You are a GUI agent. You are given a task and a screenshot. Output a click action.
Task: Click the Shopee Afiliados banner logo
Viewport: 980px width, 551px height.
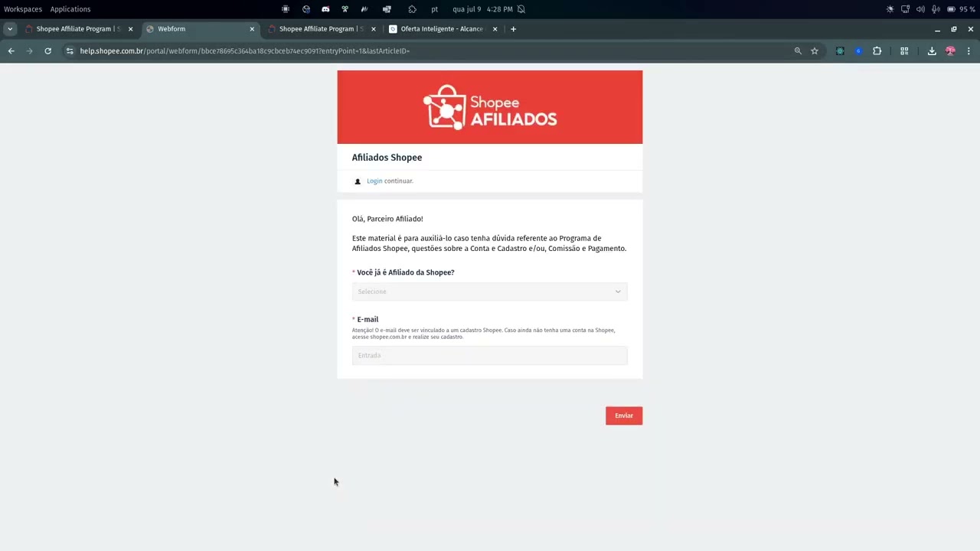(490, 108)
